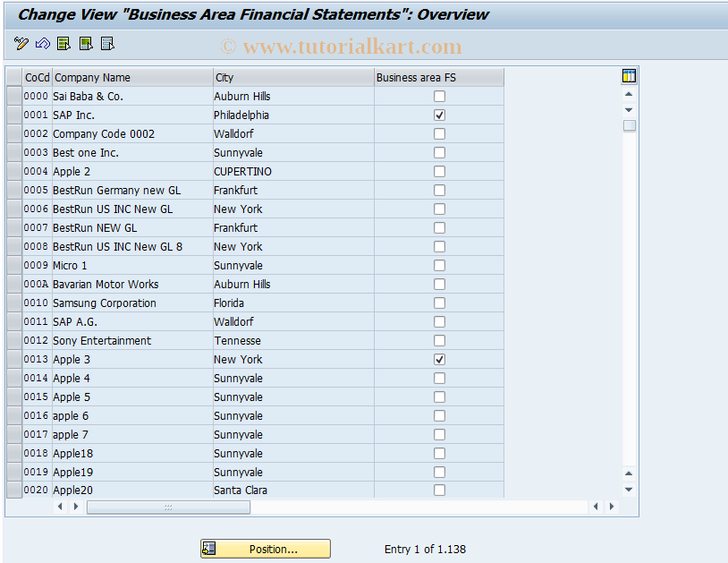This screenshot has height=563, width=728.
Task: Click the Deselect All icon
Action: pyautogui.click(x=107, y=44)
